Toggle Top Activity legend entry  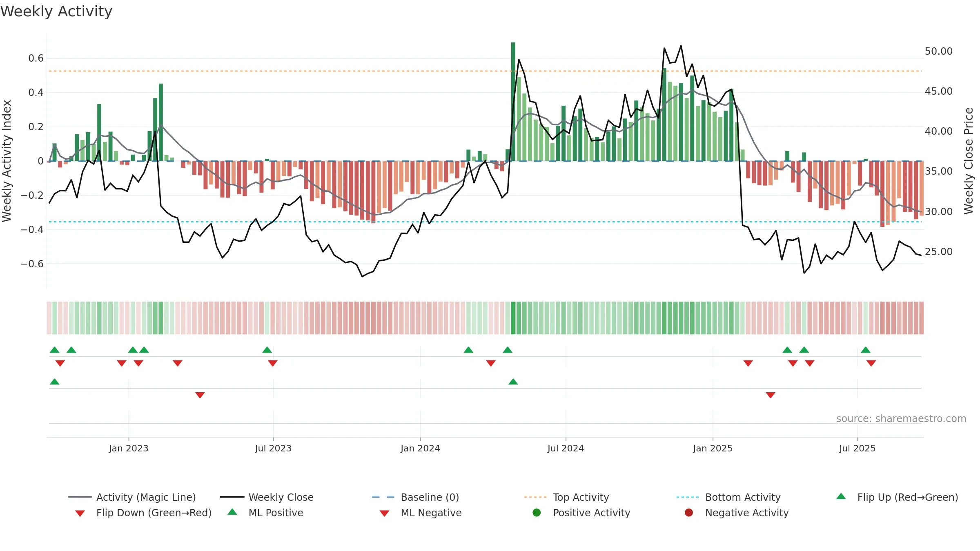click(566, 497)
